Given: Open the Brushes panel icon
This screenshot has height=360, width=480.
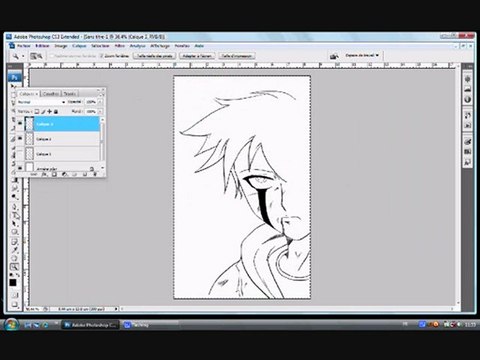Looking at the screenshot, I should pyautogui.click(x=468, y=142).
